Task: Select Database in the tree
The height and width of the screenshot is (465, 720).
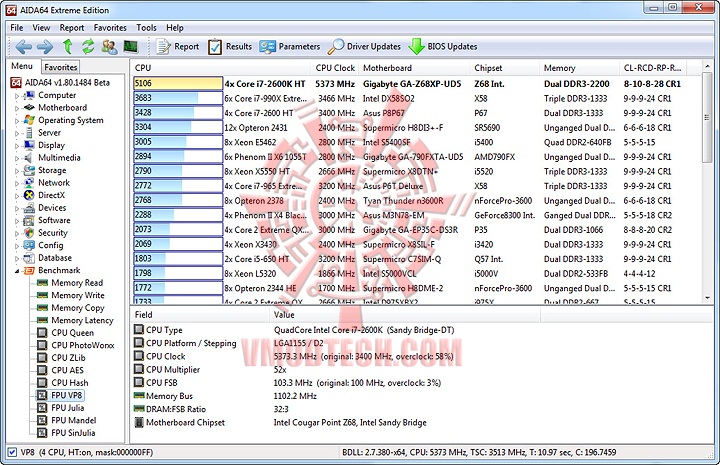Action: (x=55, y=258)
